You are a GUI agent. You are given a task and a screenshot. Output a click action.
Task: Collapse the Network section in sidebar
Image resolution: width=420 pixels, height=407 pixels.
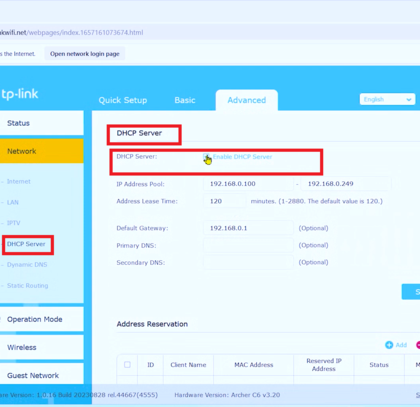[x=42, y=151]
